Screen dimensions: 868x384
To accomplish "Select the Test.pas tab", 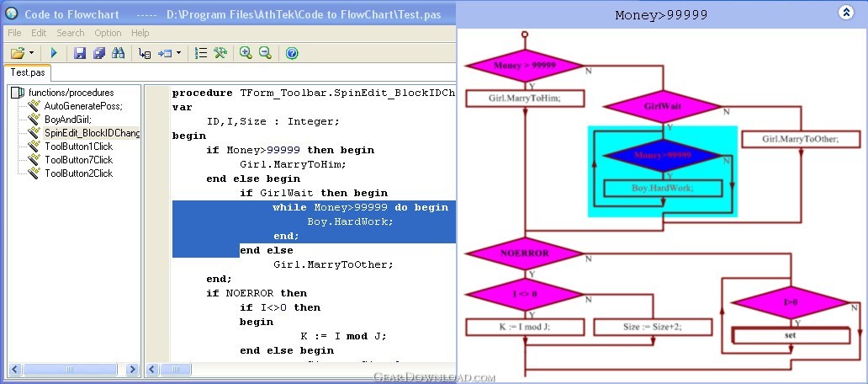I will (x=28, y=72).
